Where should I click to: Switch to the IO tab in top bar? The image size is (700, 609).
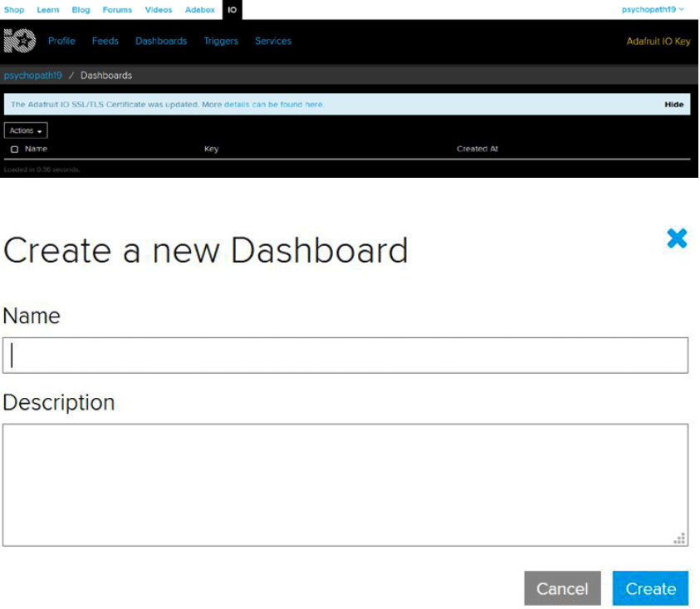pyautogui.click(x=233, y=10)
